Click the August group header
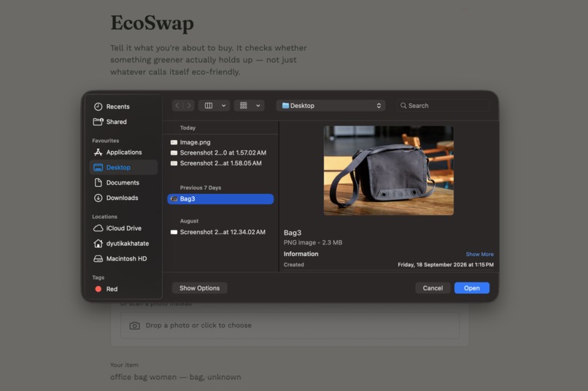 [190, 221]
